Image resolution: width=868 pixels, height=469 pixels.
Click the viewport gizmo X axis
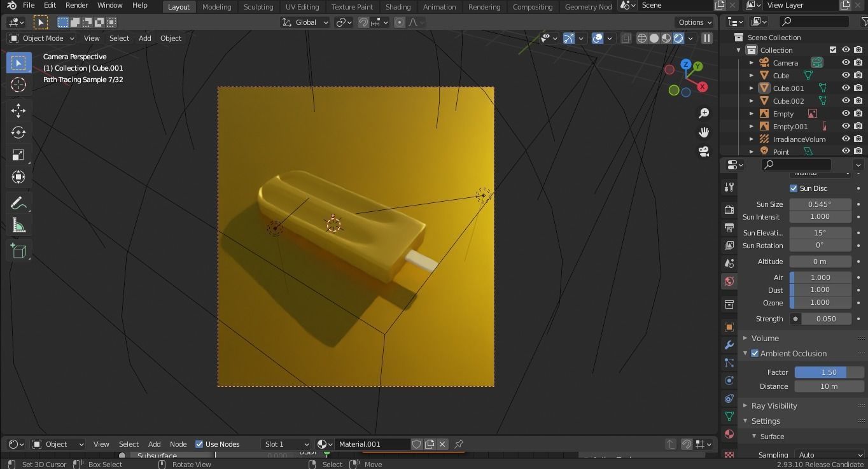click(x=702, y=87)
